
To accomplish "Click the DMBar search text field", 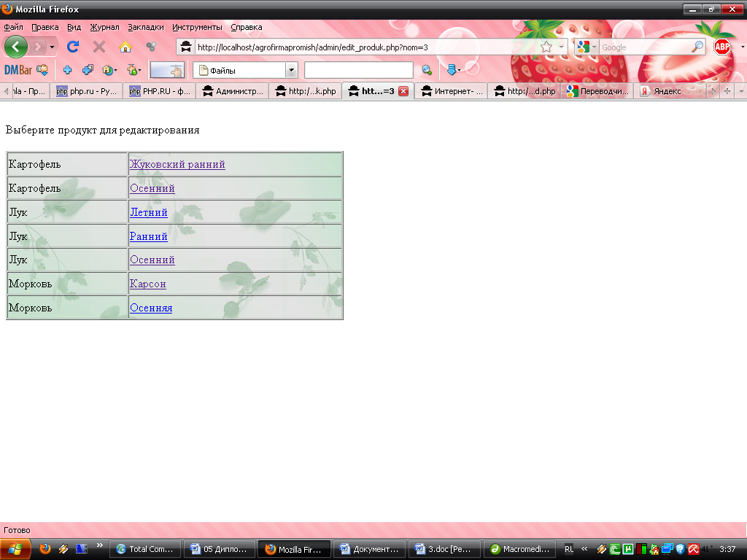I will pyautogui.click(x=358, y=70).
